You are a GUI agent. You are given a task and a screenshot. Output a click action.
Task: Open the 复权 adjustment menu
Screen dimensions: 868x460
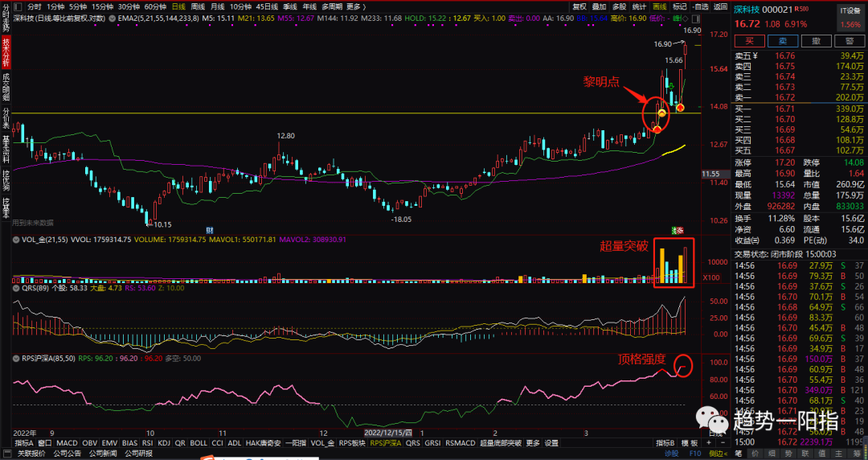pyautogui.click(x=579, y=6)
